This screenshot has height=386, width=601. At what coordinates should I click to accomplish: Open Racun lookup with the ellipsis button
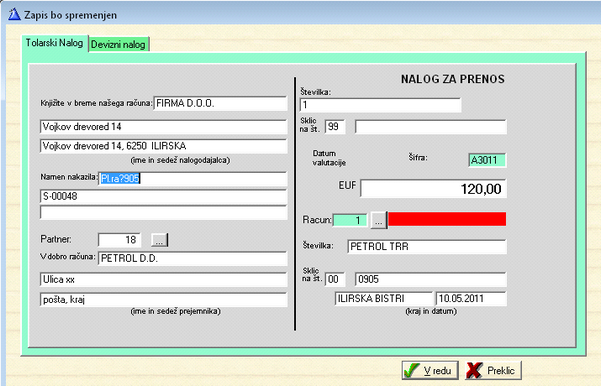tap(379, 220)
